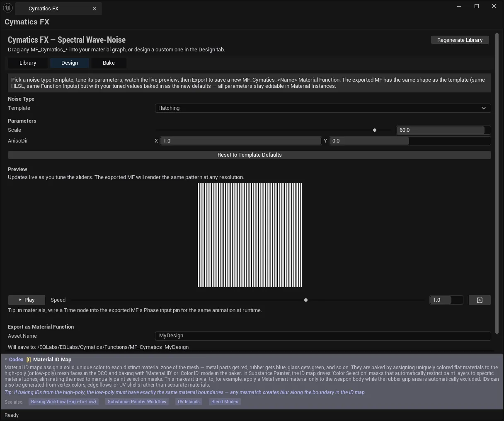
Task: Click the Codex label text
Action: 16,360
